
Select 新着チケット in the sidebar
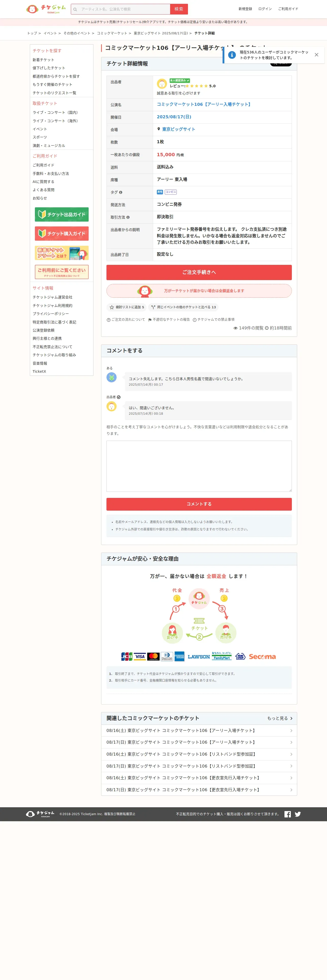(x=43, y=60)
